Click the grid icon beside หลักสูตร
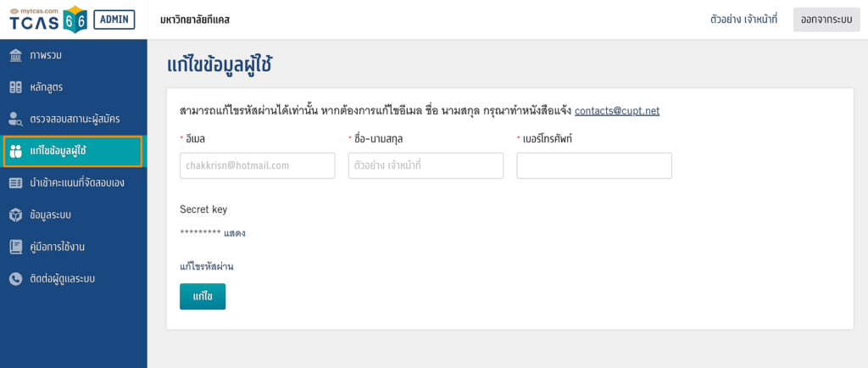 [15, 87]
